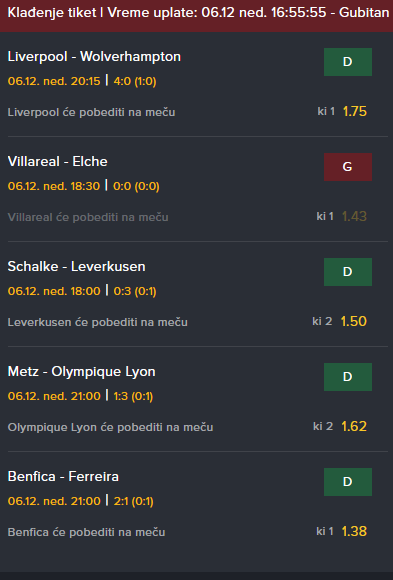
Task: Click the 2:1 (0:1) Benfica match result
Action: (x=134, y=501)
